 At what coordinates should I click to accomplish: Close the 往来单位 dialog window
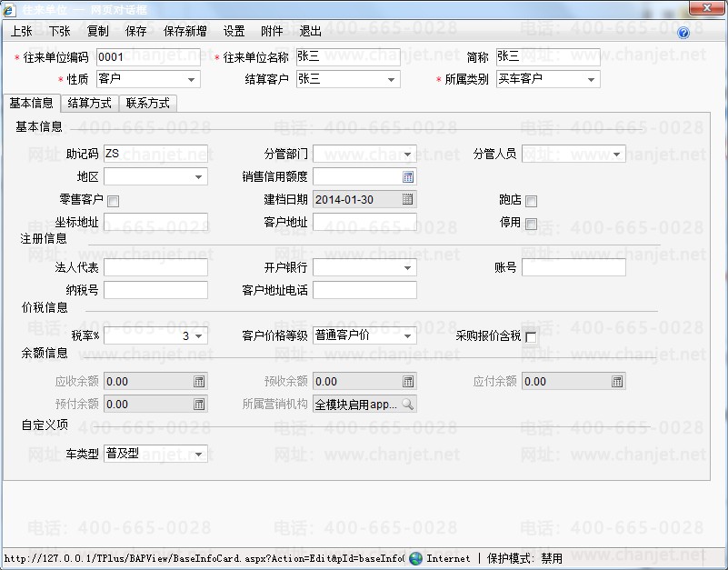(x=707, y=8)
